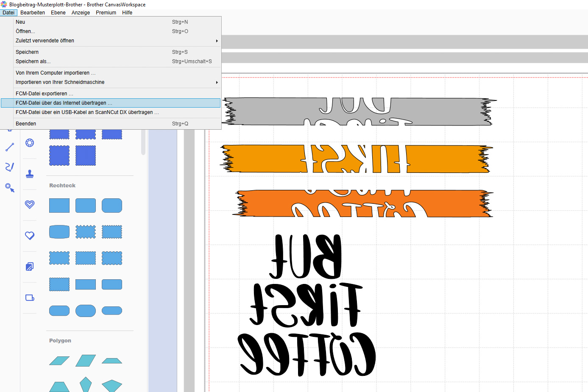Click the circle-and-cursor selection tool icon
Viewport: 588px width, 392px height.
(x=10, y=187)
